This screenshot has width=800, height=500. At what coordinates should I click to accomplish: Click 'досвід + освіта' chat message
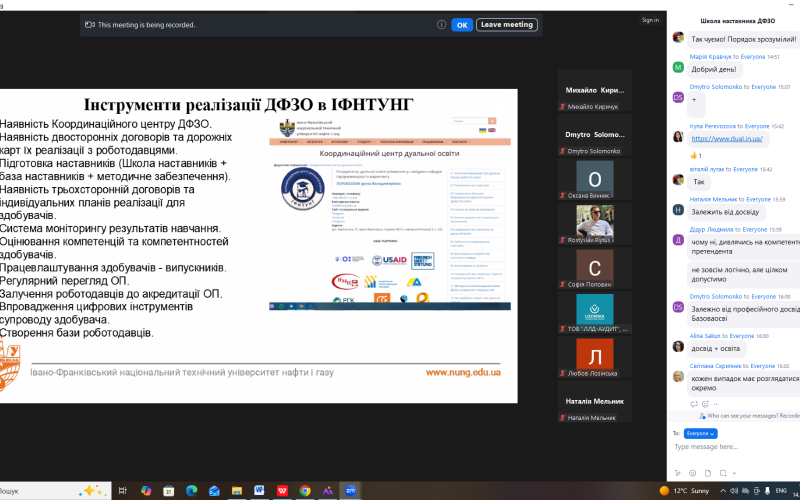pyautogui.click(x=716, y=348)
